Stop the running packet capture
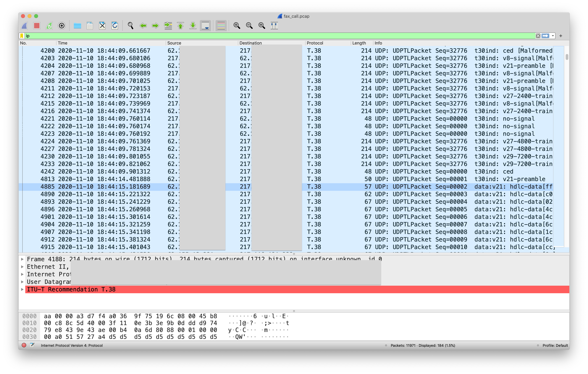This screenshot has height=374, width=588. 37,26
